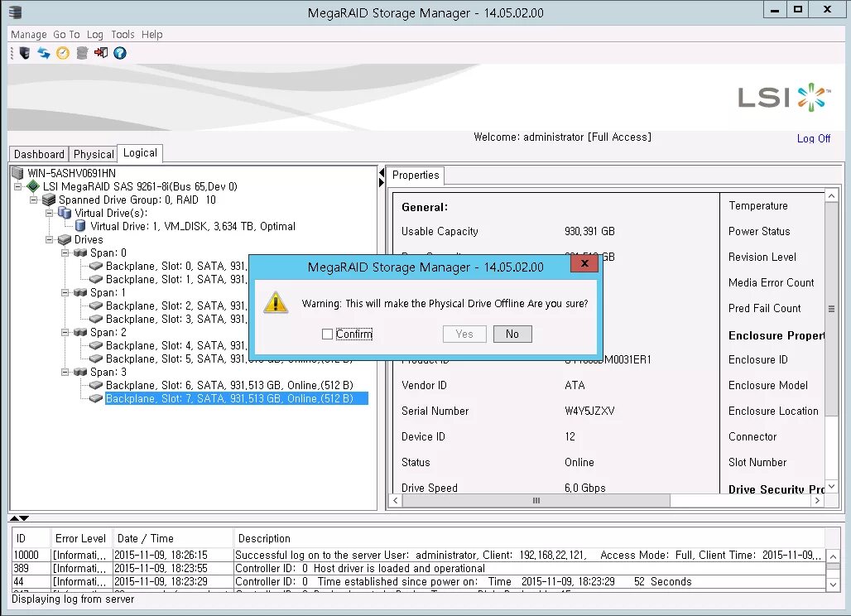
Task: Click the blue Refresh arrows icon
Action: coord(43,53)
